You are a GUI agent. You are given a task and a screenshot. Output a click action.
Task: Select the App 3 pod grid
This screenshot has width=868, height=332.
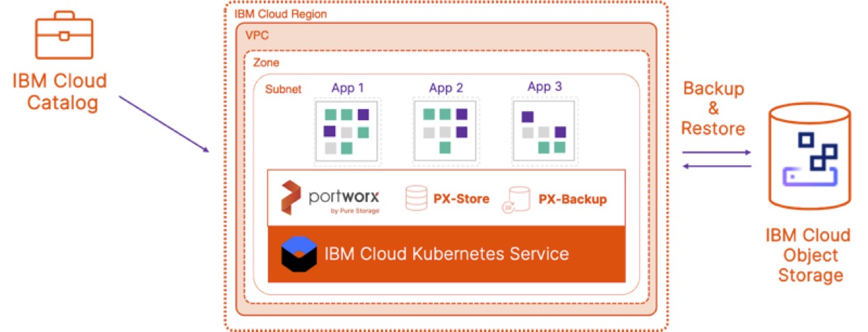(x=544, y=131)
